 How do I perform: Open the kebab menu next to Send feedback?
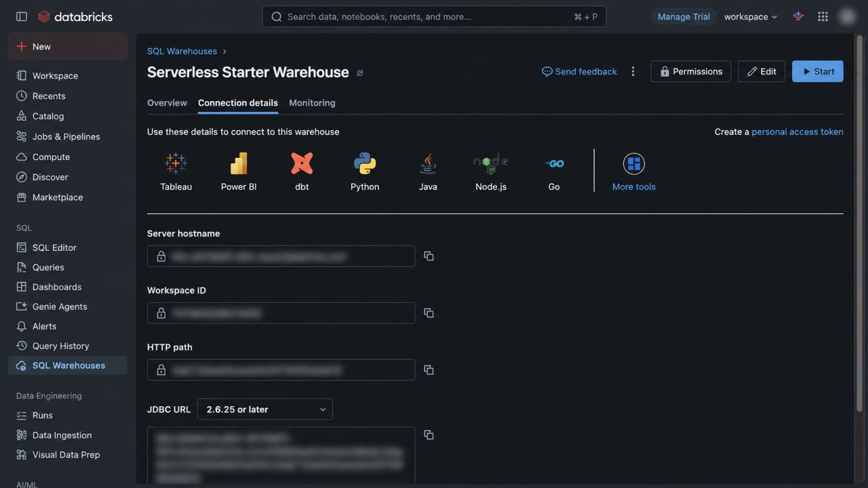(633, 71)
